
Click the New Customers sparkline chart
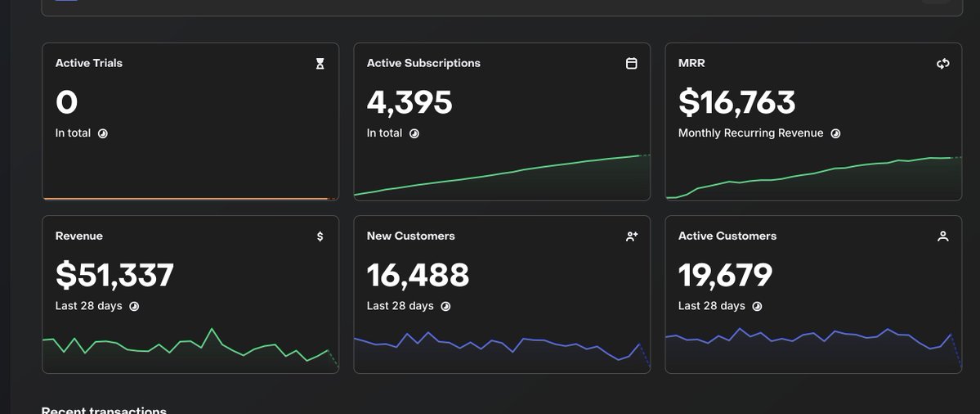502,351
